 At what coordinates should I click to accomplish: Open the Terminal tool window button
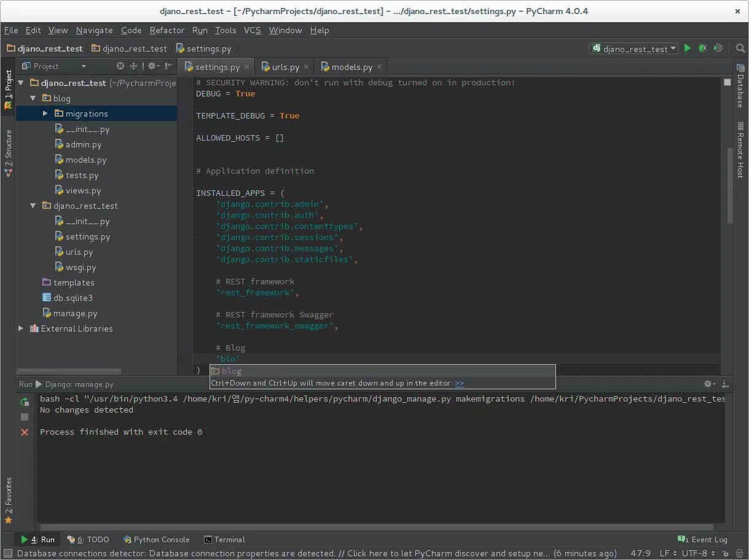224,540
